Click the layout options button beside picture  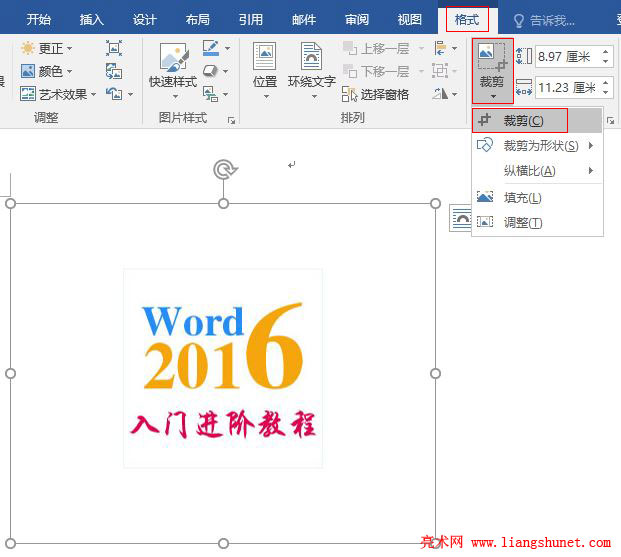click(461, 218)
